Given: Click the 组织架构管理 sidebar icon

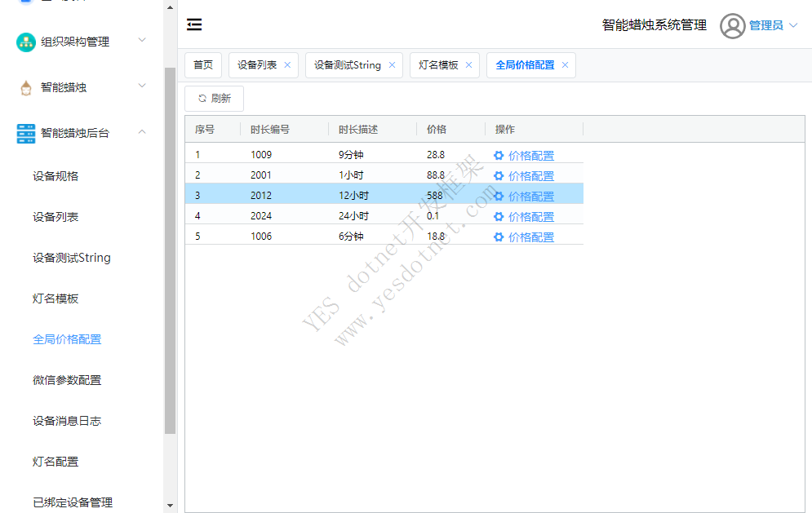Looking at the screenshot, I should [x=26, y=42].
